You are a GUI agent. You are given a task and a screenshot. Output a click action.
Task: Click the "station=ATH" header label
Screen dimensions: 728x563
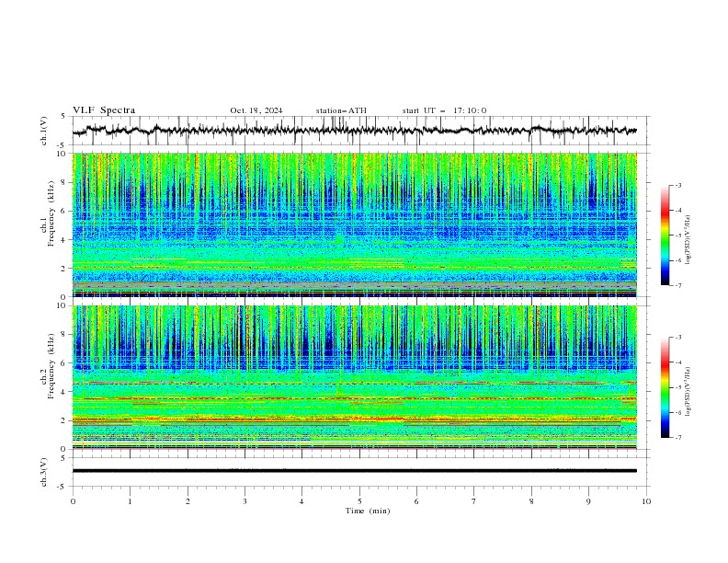341,110
